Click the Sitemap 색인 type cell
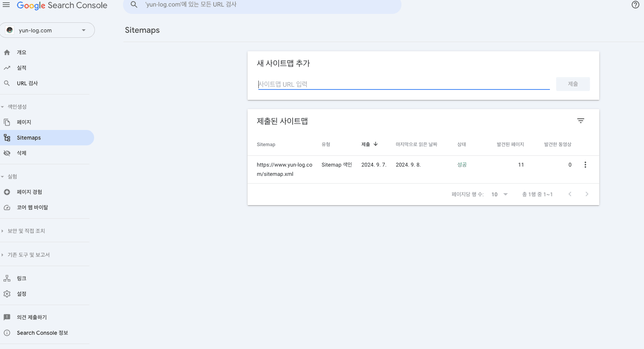Image resolution: width=644 pixels, height=349 pixels. coord(337,165)
